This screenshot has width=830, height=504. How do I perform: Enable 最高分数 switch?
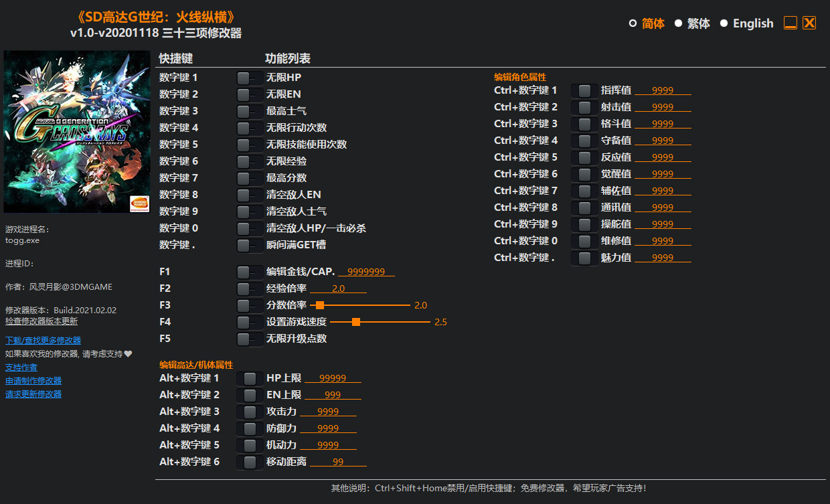coord(250,178)
